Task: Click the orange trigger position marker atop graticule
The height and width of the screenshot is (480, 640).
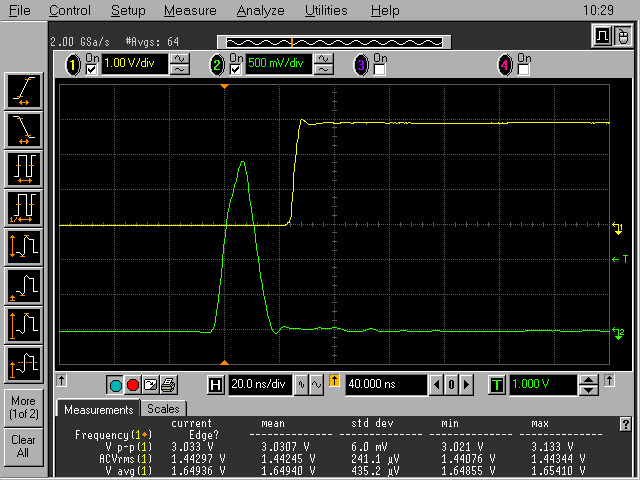Action: pyautogui.click(x=224, y=87)
